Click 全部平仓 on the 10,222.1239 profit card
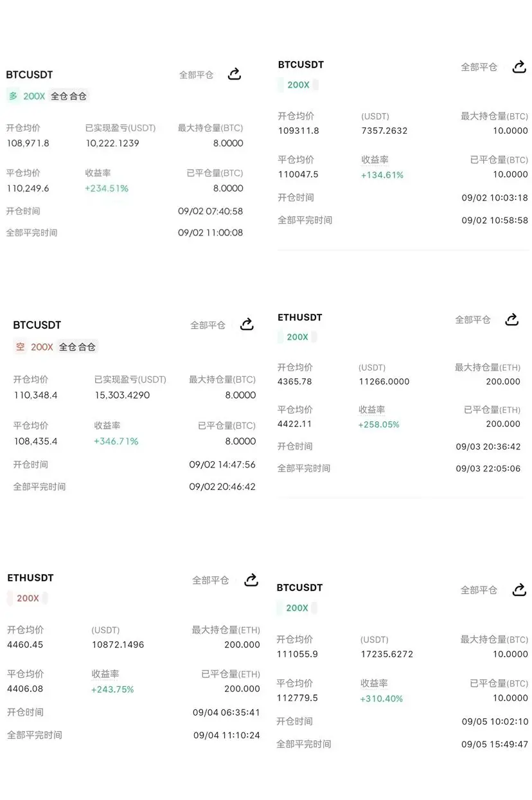 [x=196, y=75]
